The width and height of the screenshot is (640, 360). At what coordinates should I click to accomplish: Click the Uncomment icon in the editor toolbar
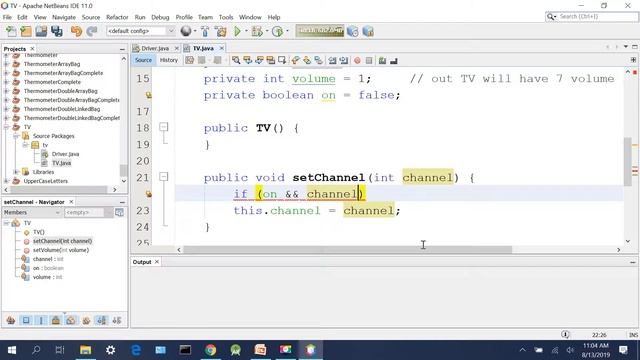coord(393,60)
